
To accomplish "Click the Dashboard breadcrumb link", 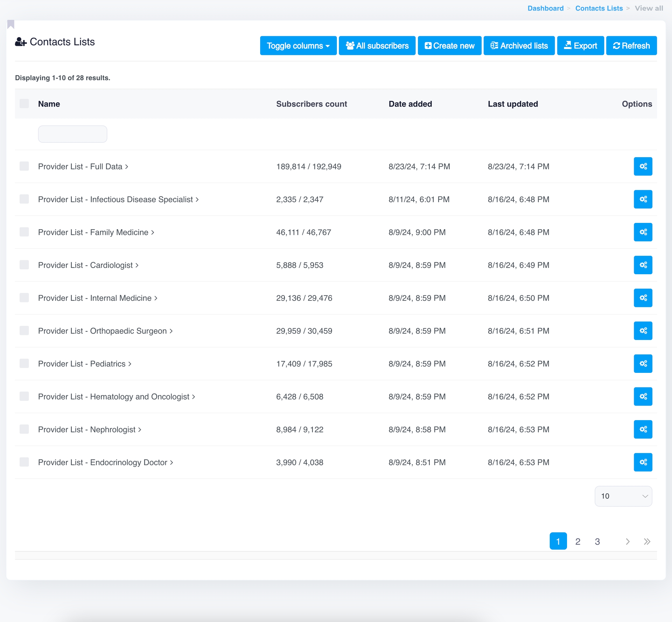I will coord(545,8).
